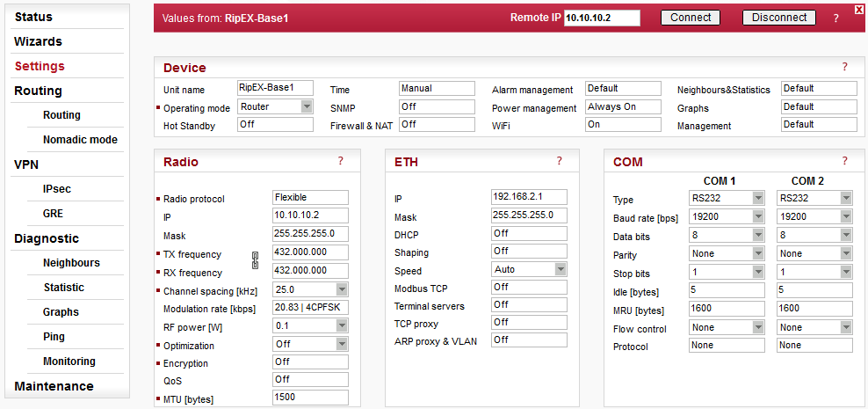This screenshot has width=868, height=409.
Task: Click the MTU bytes field
Action: pyautogui.click(x=310, y=398)
